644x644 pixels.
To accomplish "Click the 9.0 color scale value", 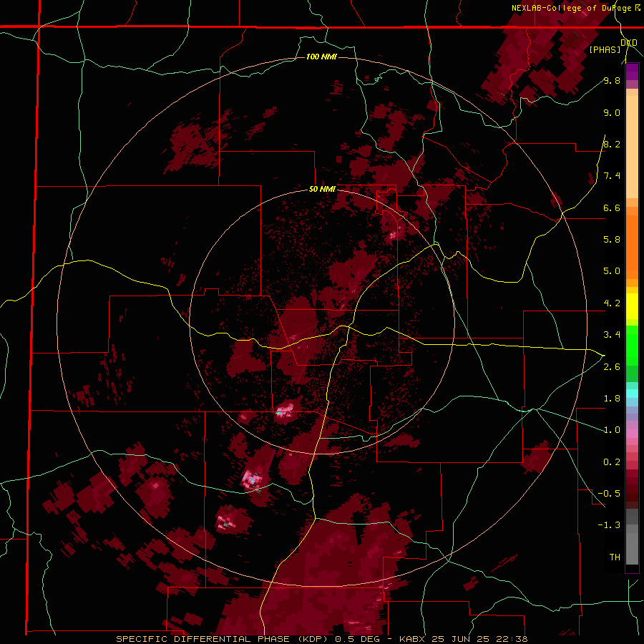I will point(612,112).
